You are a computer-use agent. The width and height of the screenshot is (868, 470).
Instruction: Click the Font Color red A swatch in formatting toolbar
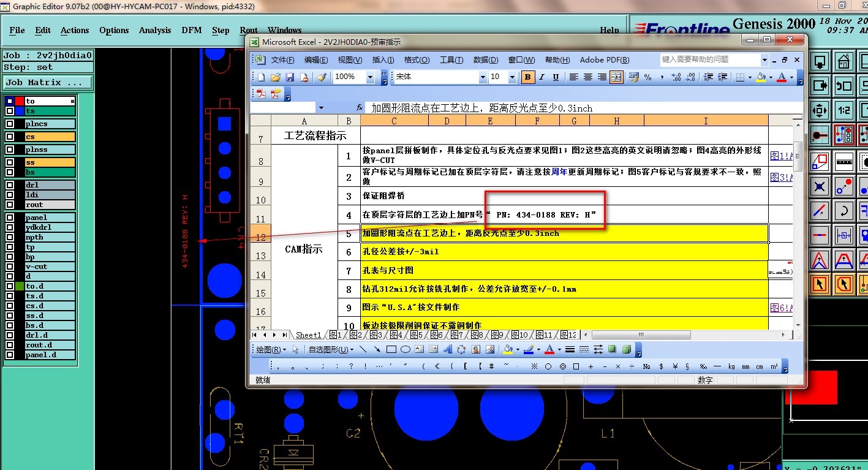pos(782,77)
